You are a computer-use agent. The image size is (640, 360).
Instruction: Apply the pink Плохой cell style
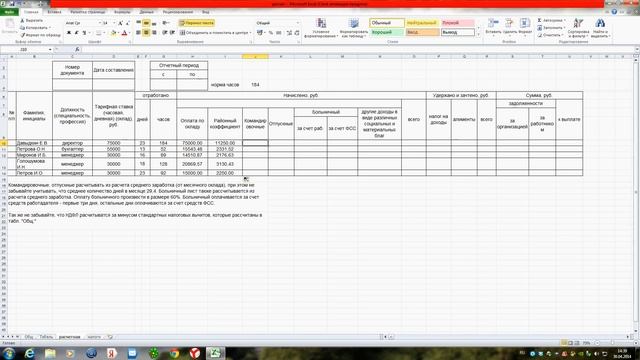point(458,23)
